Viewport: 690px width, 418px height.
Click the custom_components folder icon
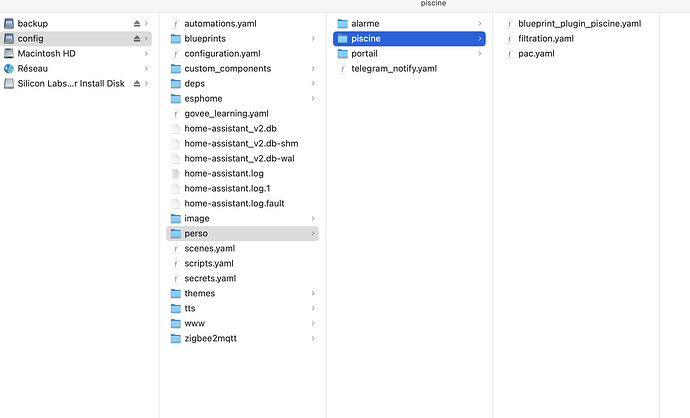[176, 69]
